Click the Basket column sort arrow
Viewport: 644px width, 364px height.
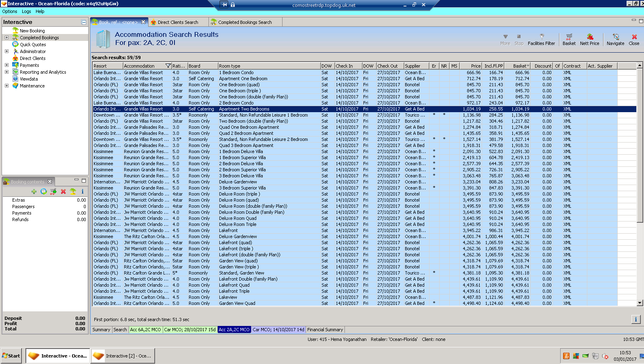528,66
